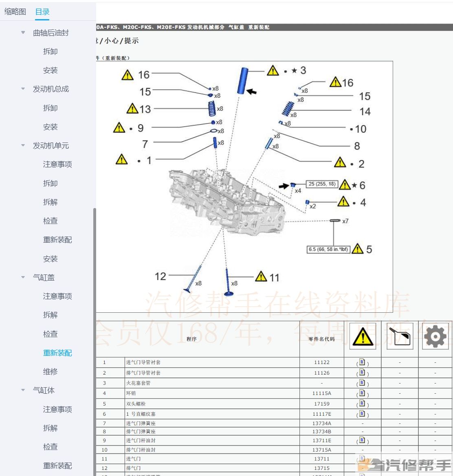The width and height of the screenshot is (453, 476).
Task: Open 安装 under 发动机单元
Action: (51, 259)
